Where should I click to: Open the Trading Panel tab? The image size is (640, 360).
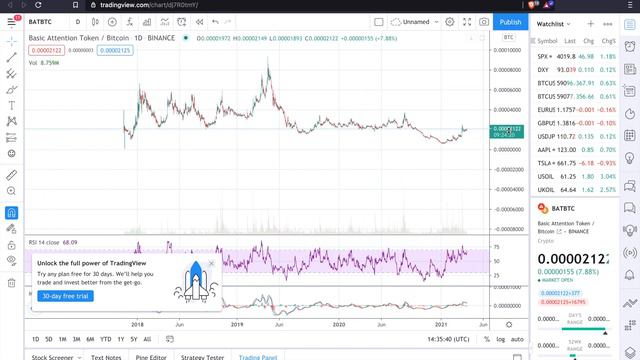tap(258, 357)
